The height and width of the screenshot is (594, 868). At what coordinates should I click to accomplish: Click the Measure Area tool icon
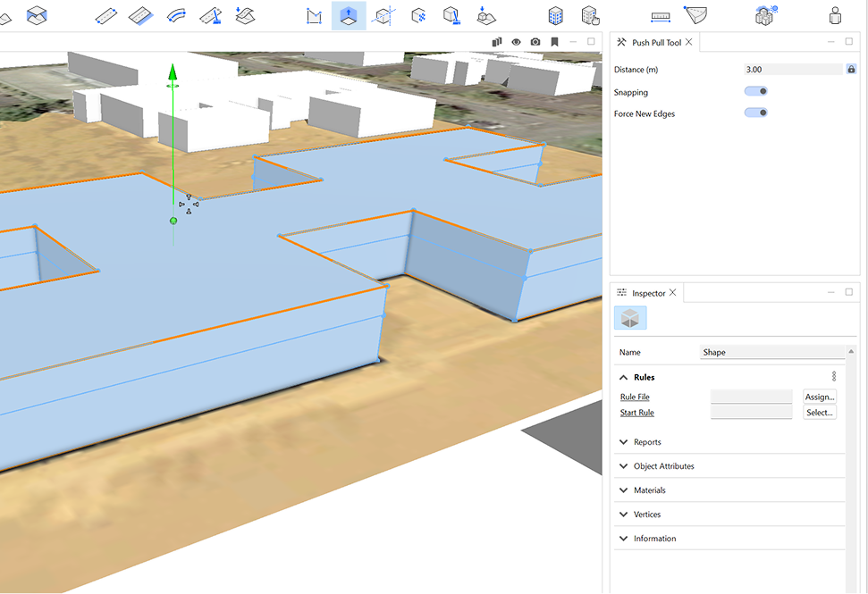695,15
